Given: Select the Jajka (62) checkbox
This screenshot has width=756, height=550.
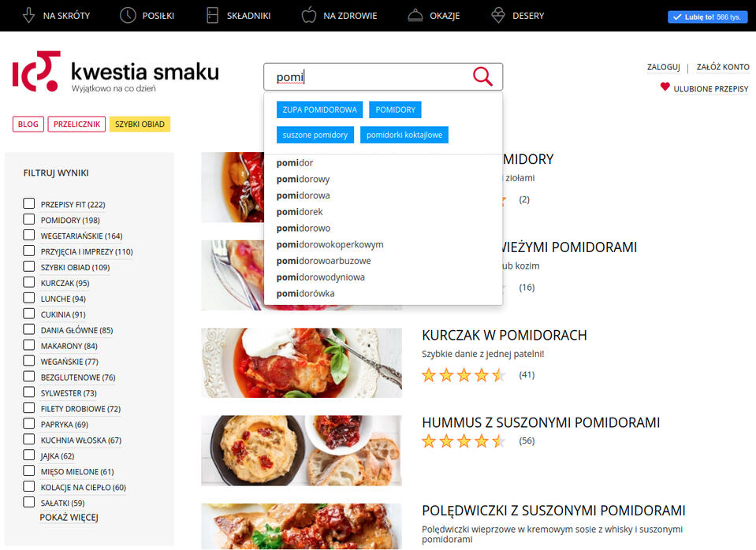Looking at the screenshot, I should tap(29, 455).
